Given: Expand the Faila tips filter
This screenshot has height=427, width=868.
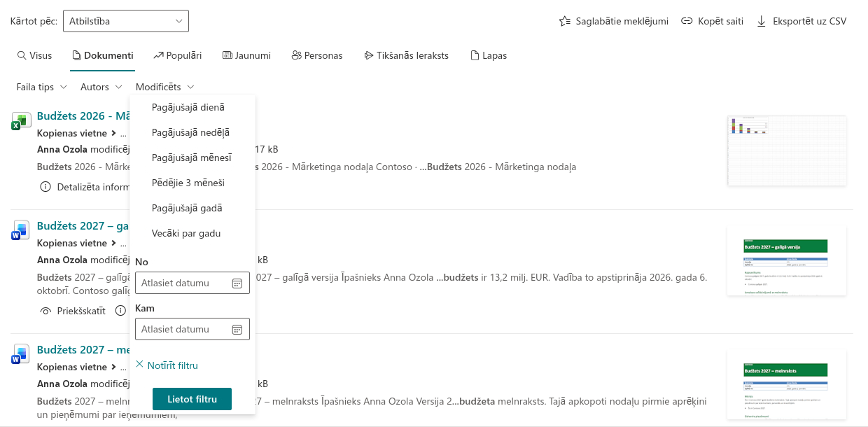Looking at the screenshot, I should (42, 87).
